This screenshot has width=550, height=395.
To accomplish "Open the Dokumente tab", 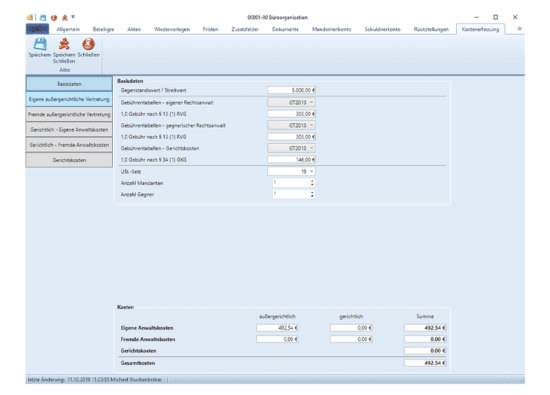I will point(285,29).
